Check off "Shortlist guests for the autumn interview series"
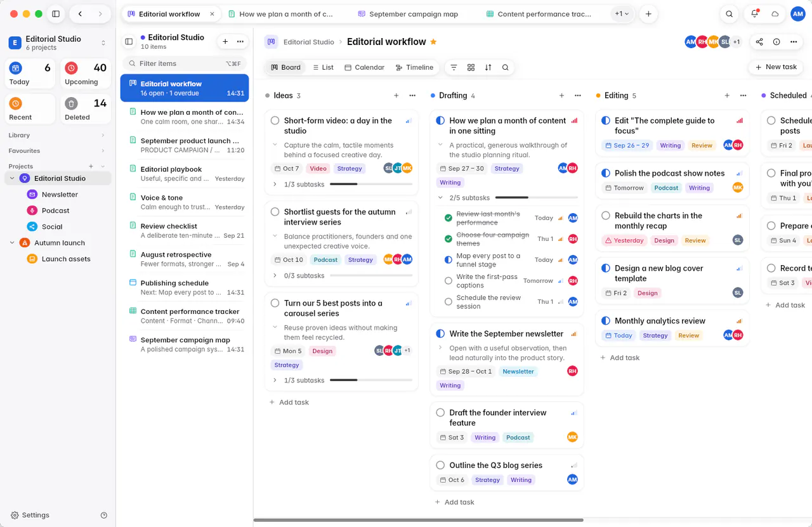Image resolution: width=812 pixels, height=527 pixels. pos(275,212)
